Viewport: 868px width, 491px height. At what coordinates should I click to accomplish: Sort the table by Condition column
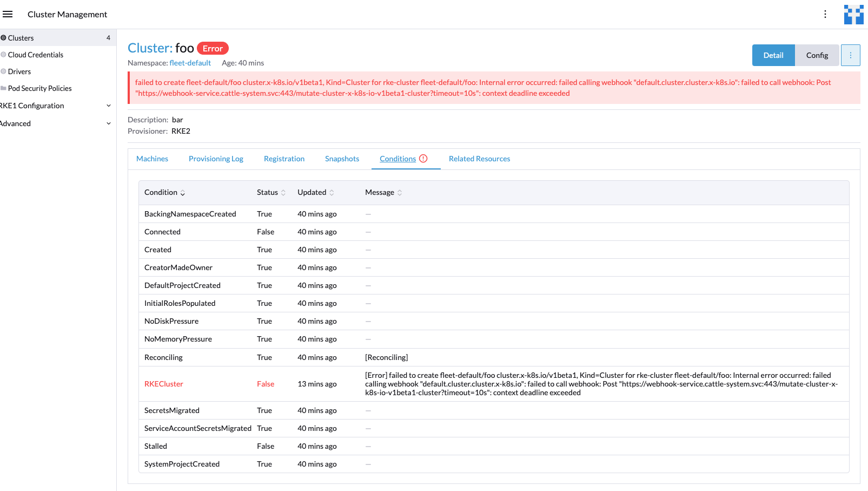(x=182, y=193)
